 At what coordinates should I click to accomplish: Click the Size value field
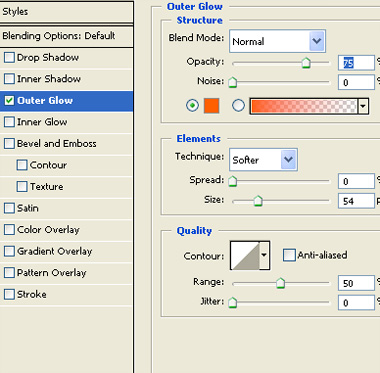pyautogui.click(x=356, y=201)
